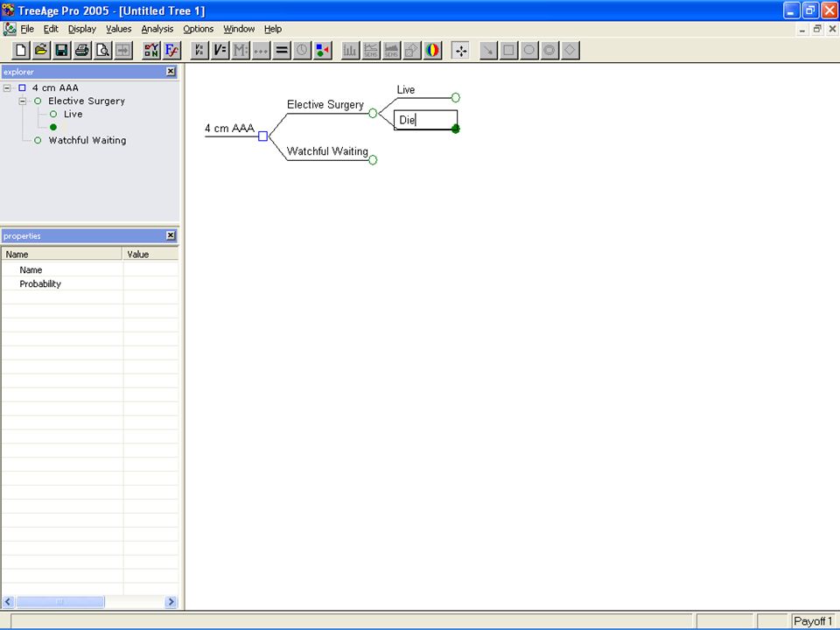The image size is (840, 630).
Task: Open the Help menu
Action: pos(273,29)
